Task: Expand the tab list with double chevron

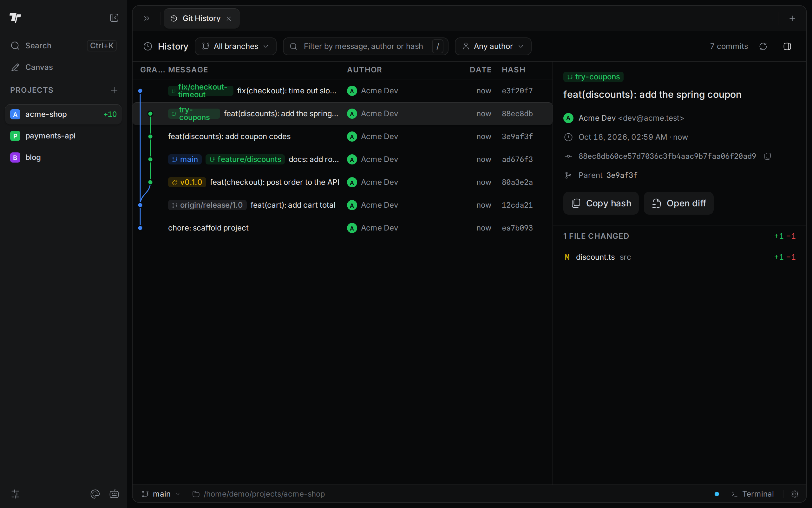Action: coord(146,18)
